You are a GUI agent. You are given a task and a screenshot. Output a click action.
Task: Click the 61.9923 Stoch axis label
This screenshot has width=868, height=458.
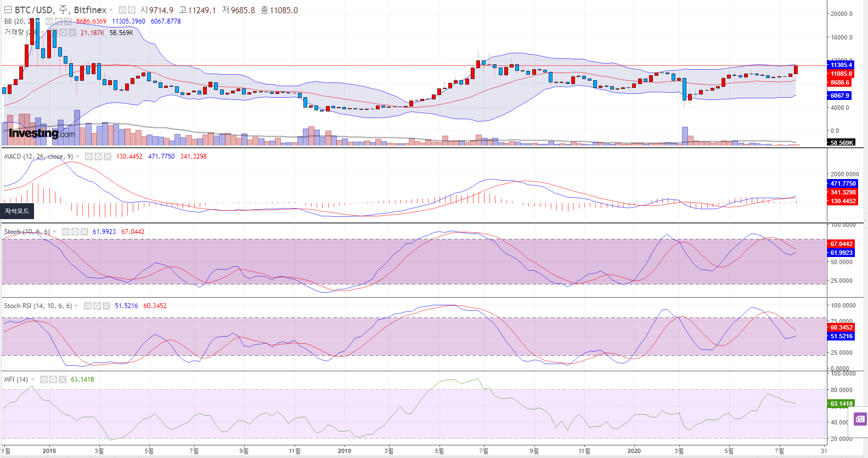841,253
